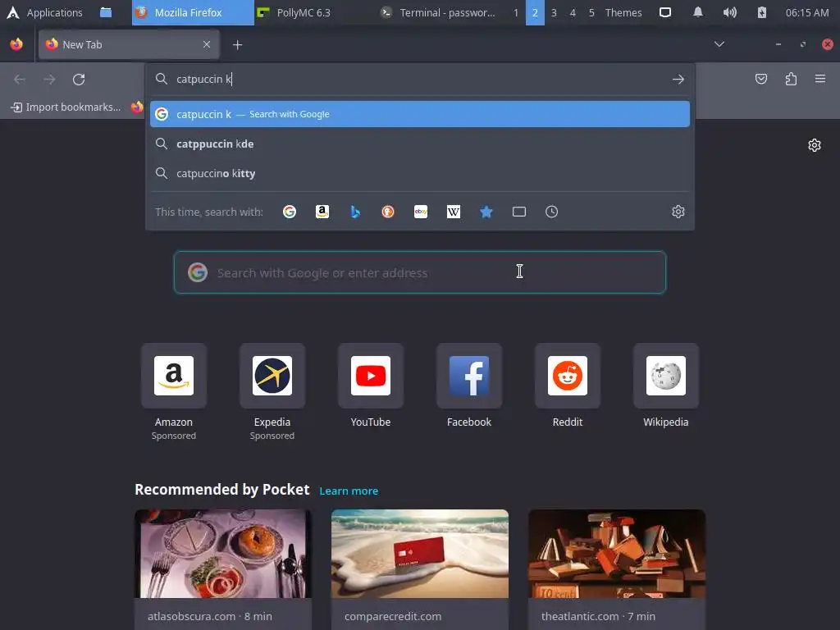Open Firefox application hamburger menu
The width and height of the screenshot is (840, 630).
[820, 80]
